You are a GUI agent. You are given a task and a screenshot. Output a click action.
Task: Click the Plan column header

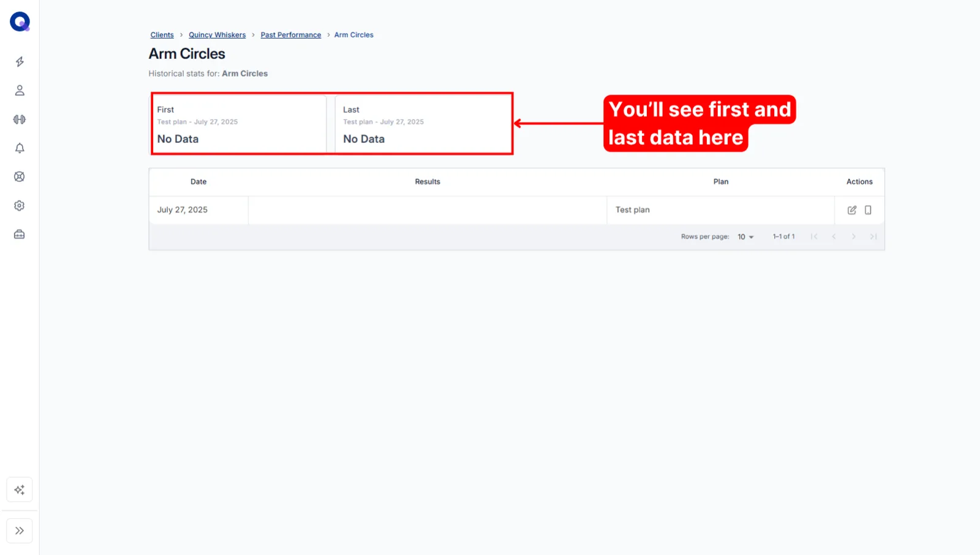click(x=721, y=182)
